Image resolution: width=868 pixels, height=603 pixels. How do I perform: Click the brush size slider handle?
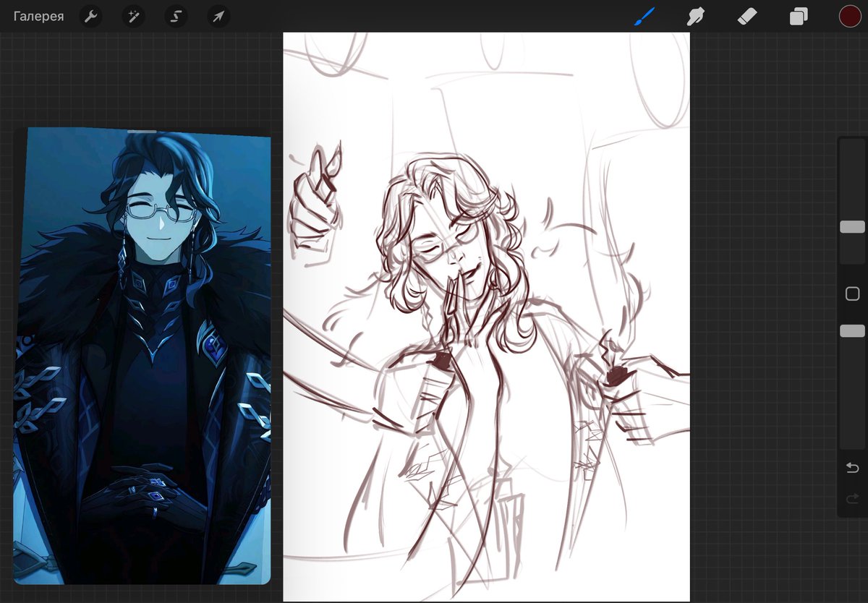point(852,227)
